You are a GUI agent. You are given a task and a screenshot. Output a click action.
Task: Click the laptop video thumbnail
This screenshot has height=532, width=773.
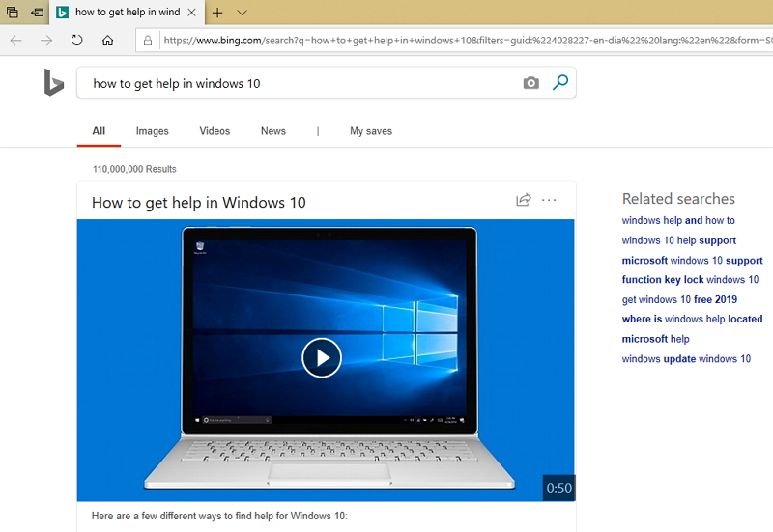(x=326, y=360)
